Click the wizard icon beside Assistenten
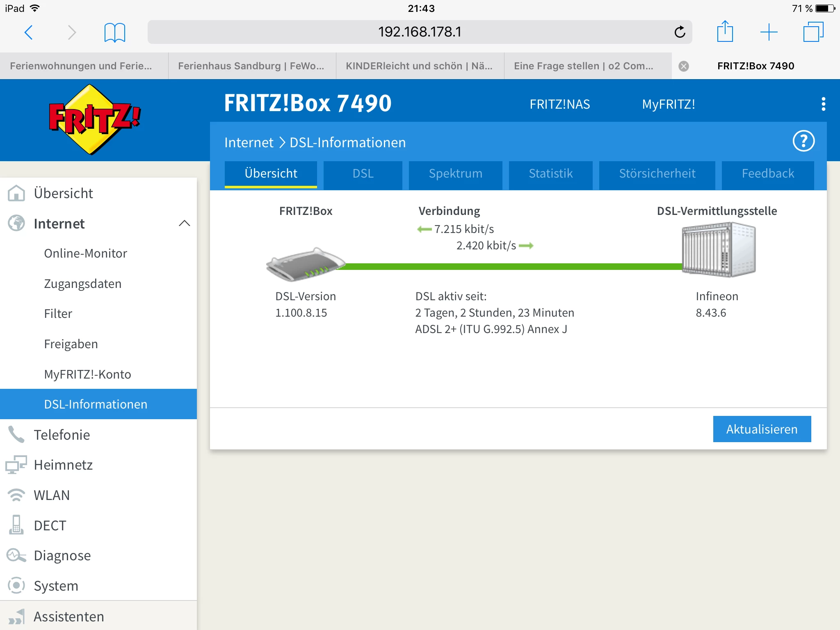 click(x=16, y=616)
